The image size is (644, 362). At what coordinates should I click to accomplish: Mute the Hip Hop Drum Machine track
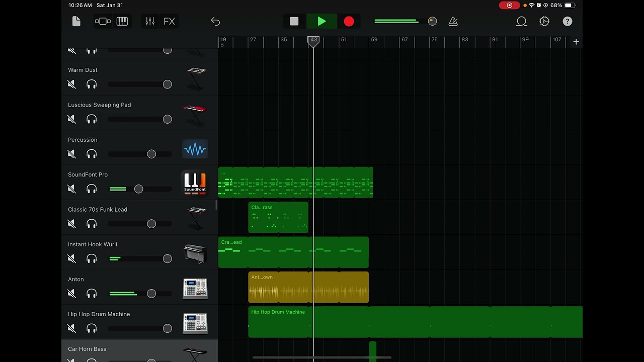point(71,328)
